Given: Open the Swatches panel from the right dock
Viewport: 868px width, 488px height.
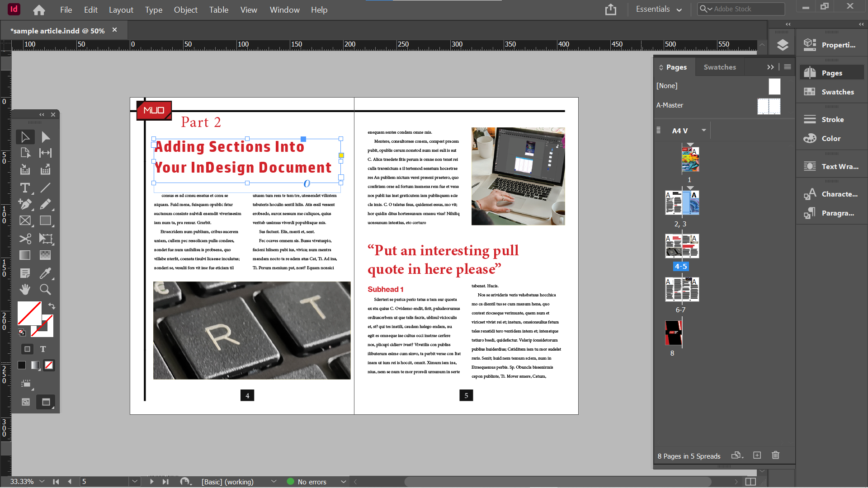Looking at the screenshot, I should [x=835, y=92].
